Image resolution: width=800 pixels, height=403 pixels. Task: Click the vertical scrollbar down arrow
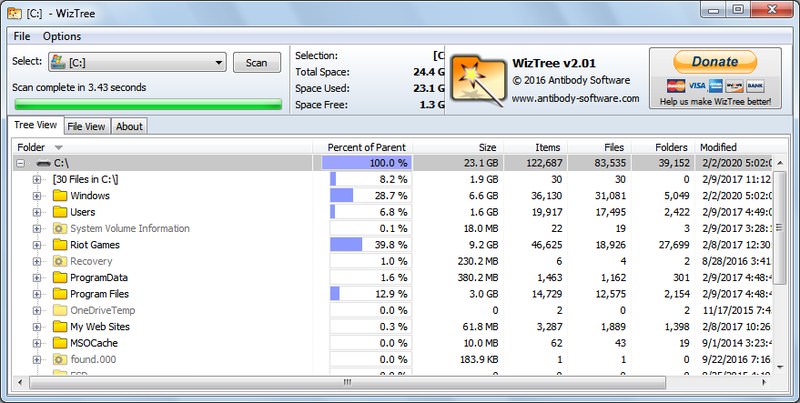click(x=780, y=367)
